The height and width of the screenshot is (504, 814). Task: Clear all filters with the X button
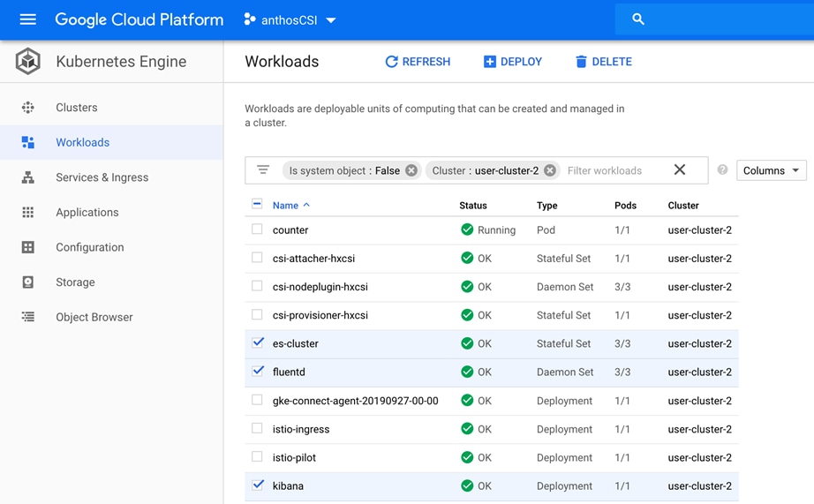pyautogui.click(x=680, y=169)
